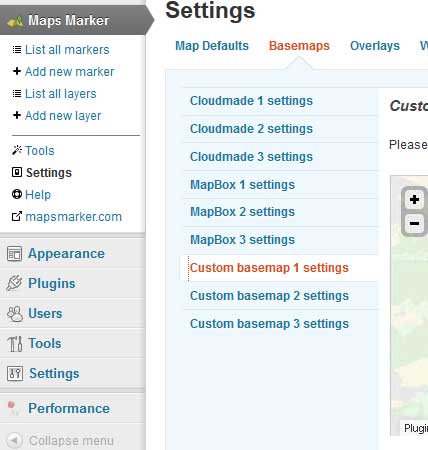Click the Collapse menu label
This screenshot has width=428, height=450.
pyautogui.click(x=71, y=441)
